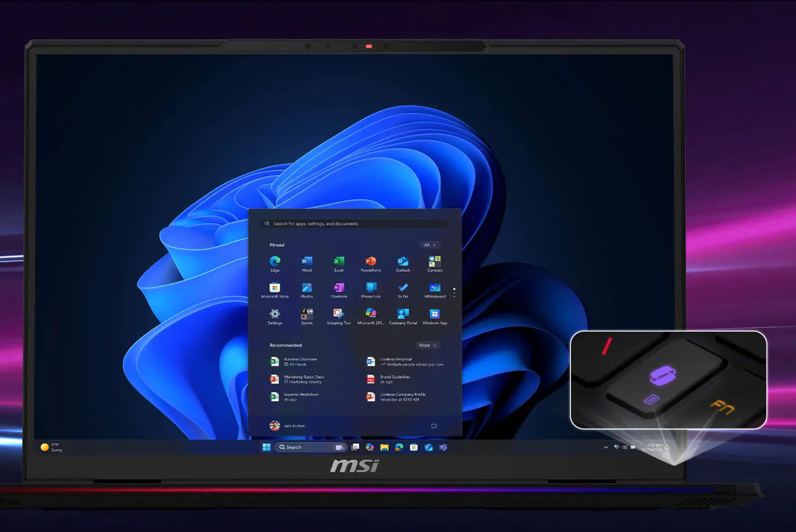Open the Company Portal app
The height and width of the screenshot is (532, 796).
point(403,316)
